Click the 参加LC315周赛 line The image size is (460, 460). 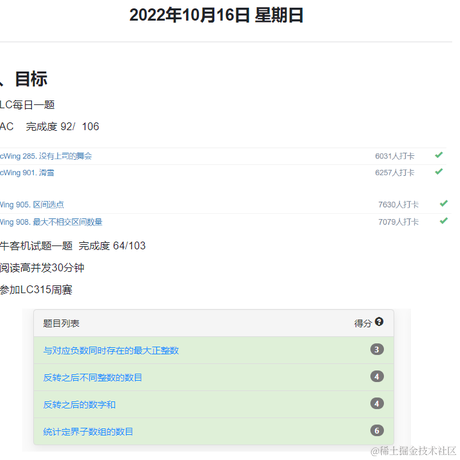(36, 290)
